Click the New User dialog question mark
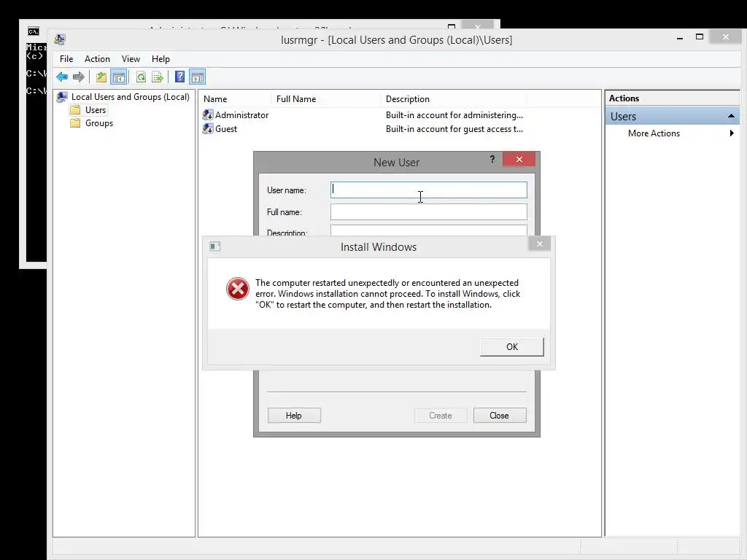 pos(492,159)
